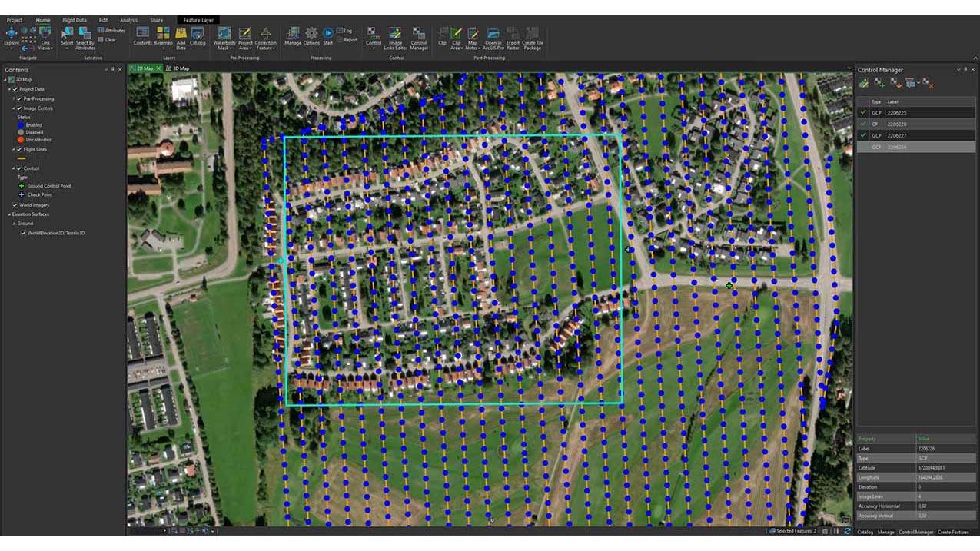Expand the Pre-Processing group in Contents

pos(13,99)
